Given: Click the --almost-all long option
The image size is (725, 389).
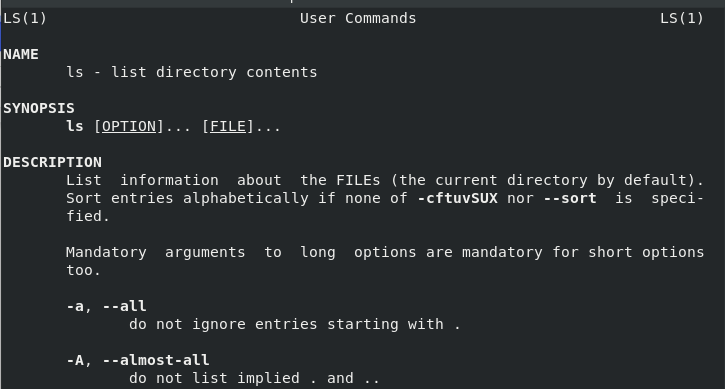Looking at the screenshot, I should (156, 360).
